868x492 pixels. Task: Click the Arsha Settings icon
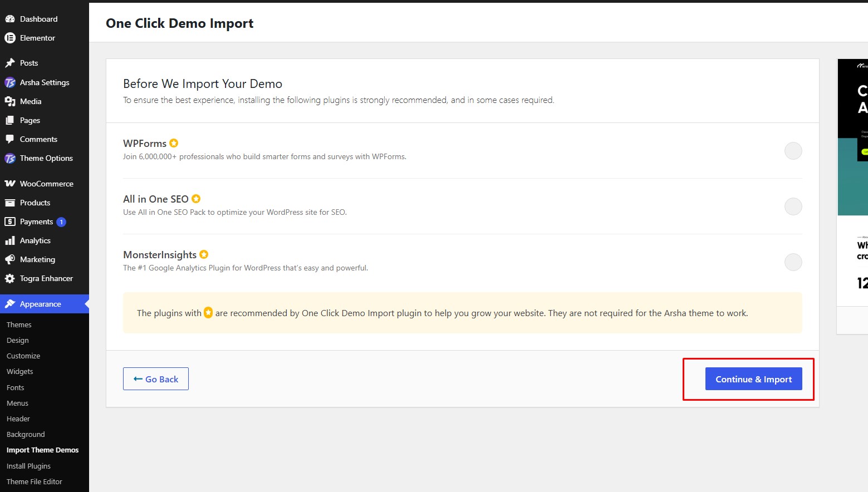pos(10,82)
